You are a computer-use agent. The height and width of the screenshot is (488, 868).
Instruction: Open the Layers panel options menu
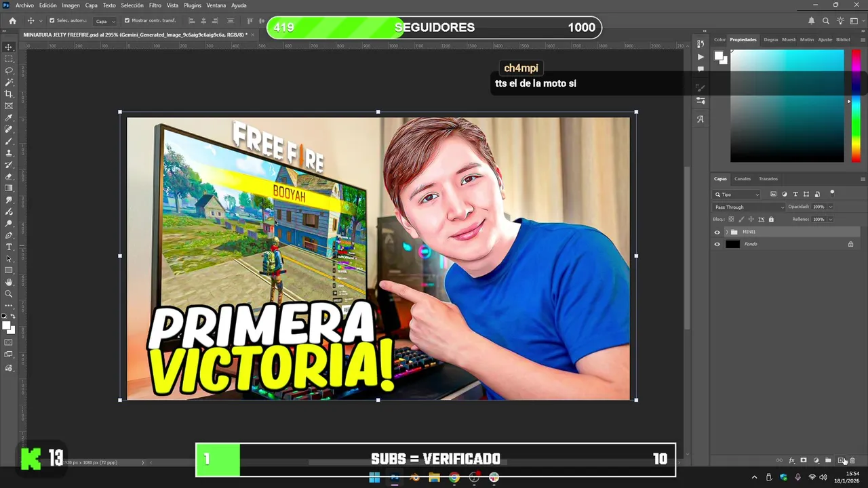tap(863, 179)
